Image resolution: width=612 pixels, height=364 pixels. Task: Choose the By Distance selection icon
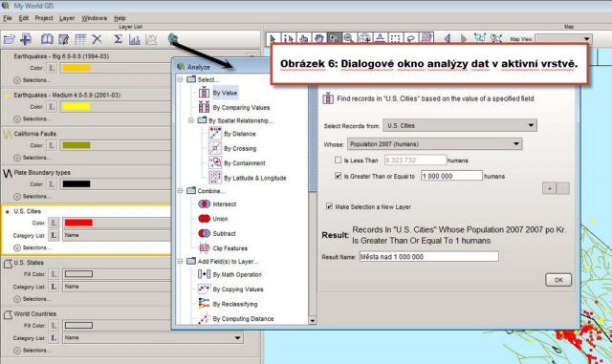[x=215, y=134]
